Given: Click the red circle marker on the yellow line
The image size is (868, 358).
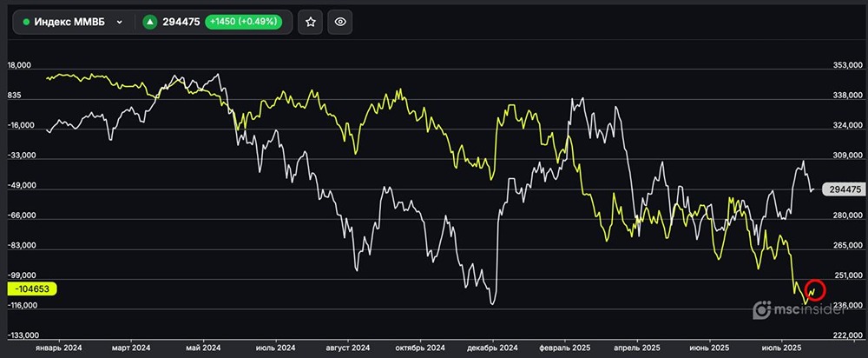Looking at the screenshot, I should [x=814, y=289].
